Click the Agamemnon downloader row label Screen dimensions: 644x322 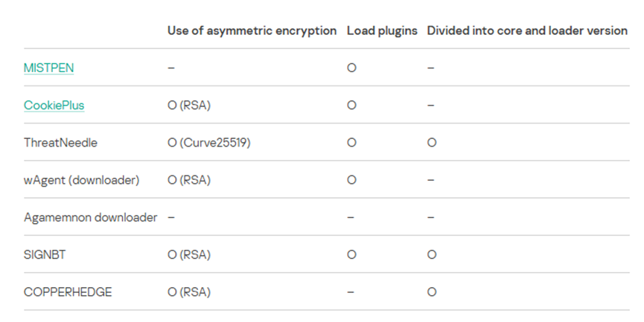point(91,217)
